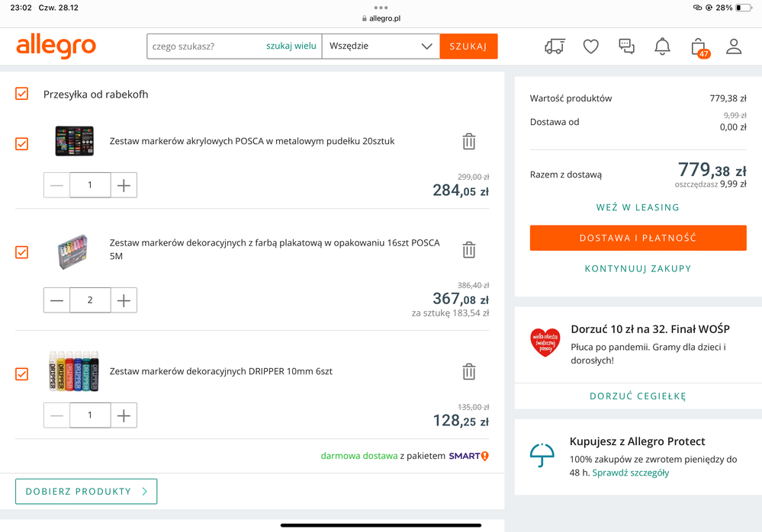Open title Zestaw markerów dekoracyjnych z farbą plakatową
The image size is (762, 532).
point(275,249)
